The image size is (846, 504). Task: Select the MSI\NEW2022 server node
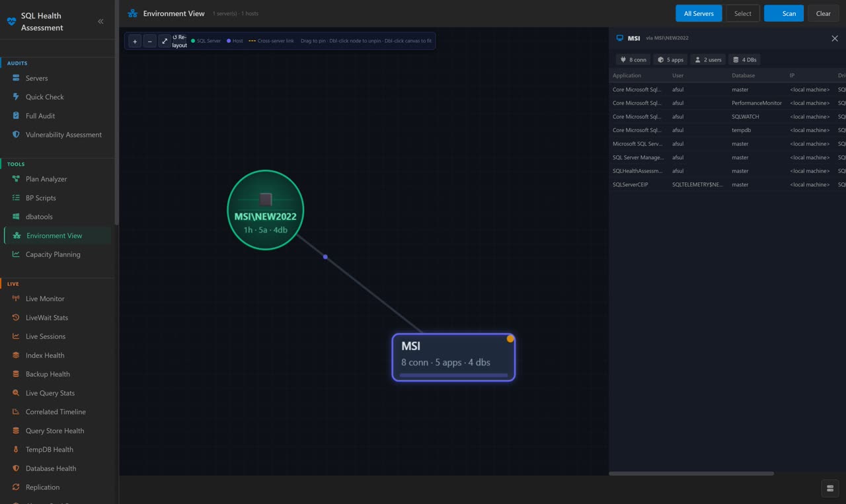pos(265,210)
